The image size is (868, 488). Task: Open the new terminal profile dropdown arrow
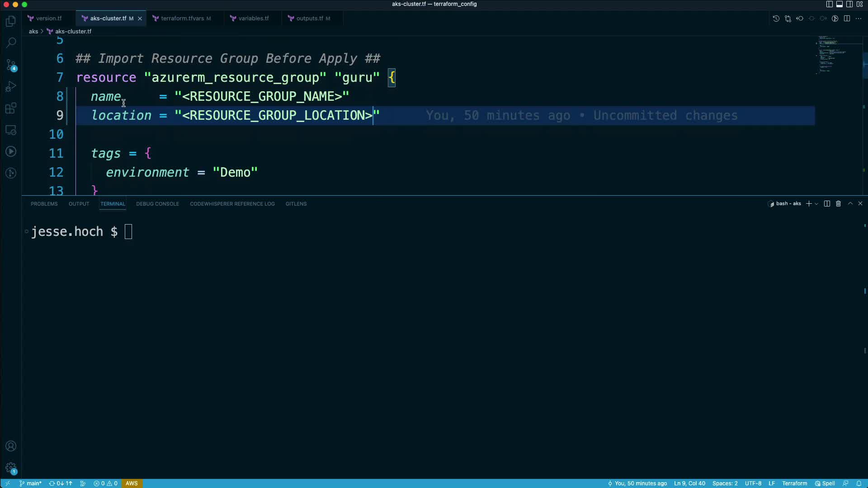tap(816, 204)
